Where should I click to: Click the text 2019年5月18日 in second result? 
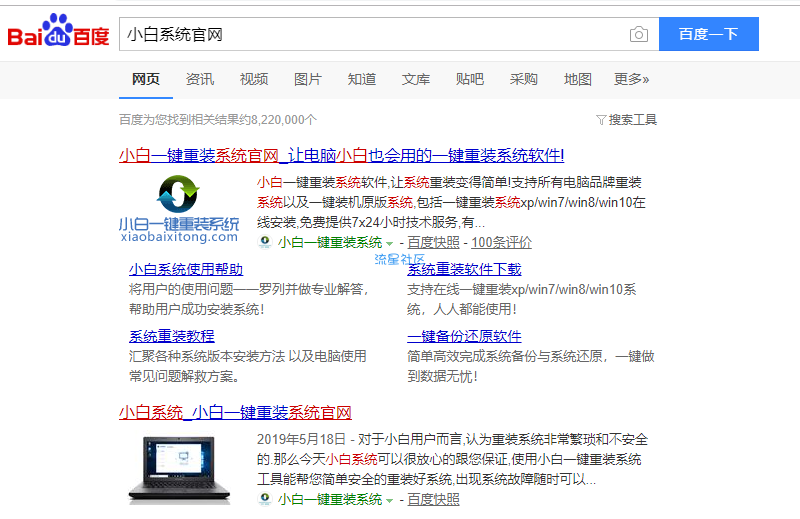(x=301, y=439)
